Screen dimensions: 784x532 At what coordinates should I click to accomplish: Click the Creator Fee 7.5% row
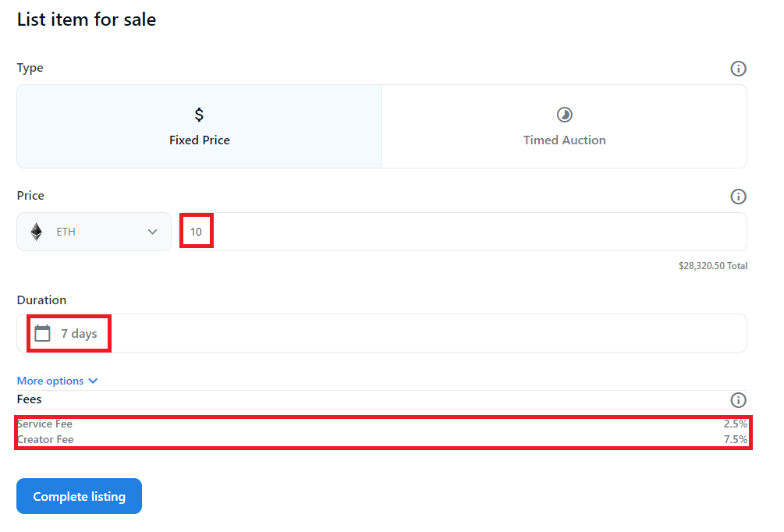(x=382, y=439)
